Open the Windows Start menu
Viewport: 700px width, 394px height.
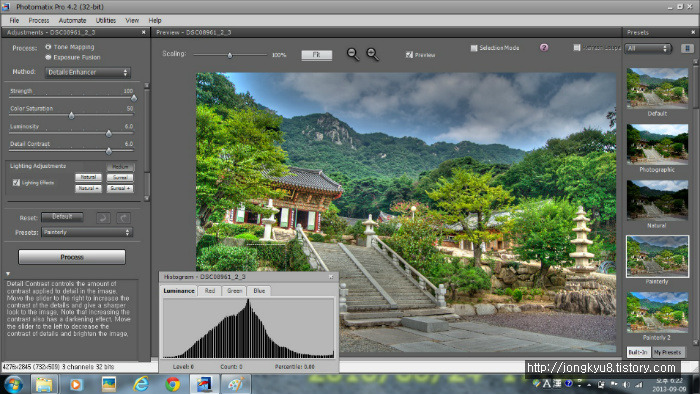pyautogui.click(x=13, y=384)
